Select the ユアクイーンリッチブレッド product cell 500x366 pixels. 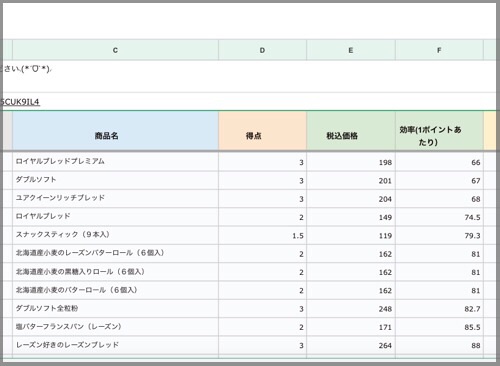[x=115, y=199]
